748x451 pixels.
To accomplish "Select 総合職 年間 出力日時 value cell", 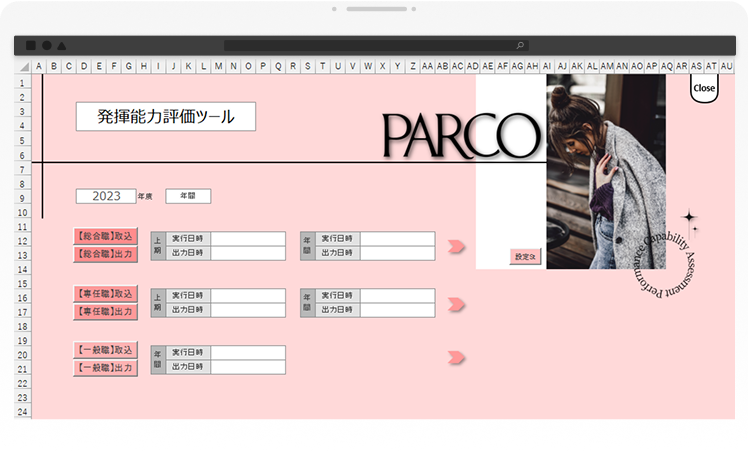I will tap(397, 253).
